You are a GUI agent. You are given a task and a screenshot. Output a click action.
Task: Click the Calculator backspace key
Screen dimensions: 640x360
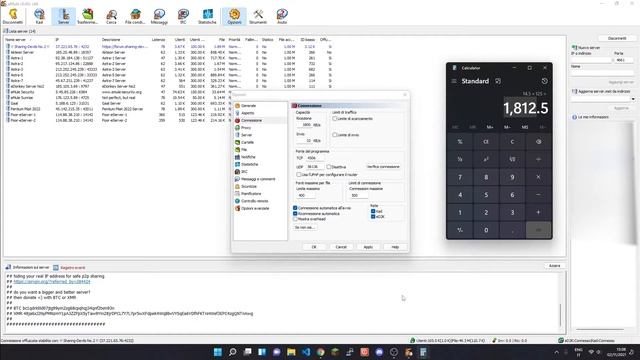pos(538,142)
